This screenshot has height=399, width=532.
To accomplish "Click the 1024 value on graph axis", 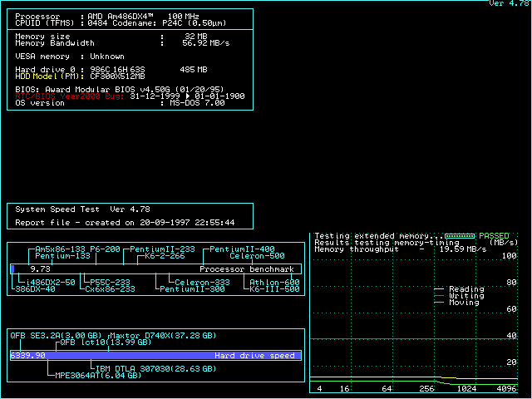I will 467,388.
